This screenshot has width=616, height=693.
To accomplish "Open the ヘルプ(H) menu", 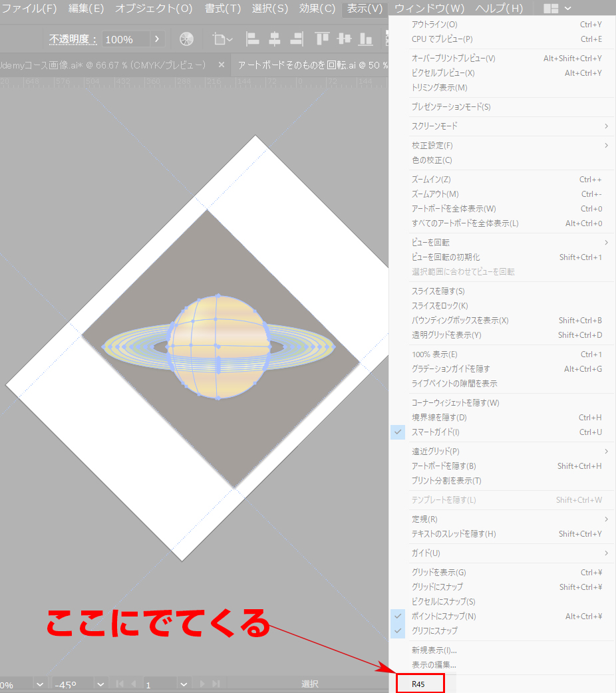I will point(499,9).
